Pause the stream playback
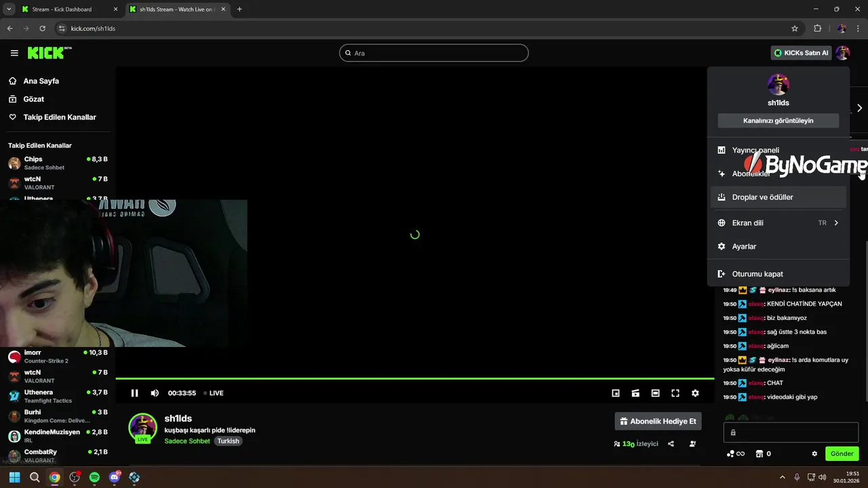The width and height of the screenshot is (868, 488). click(134, 393)
